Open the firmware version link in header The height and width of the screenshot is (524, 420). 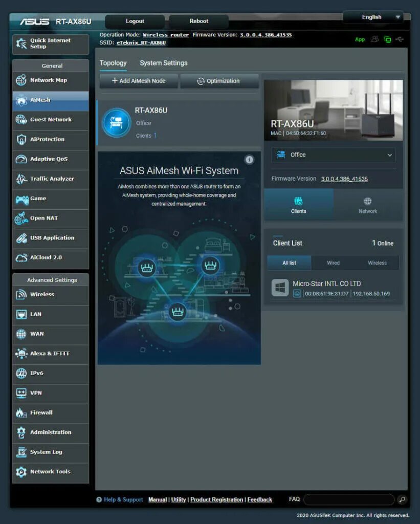266,35
